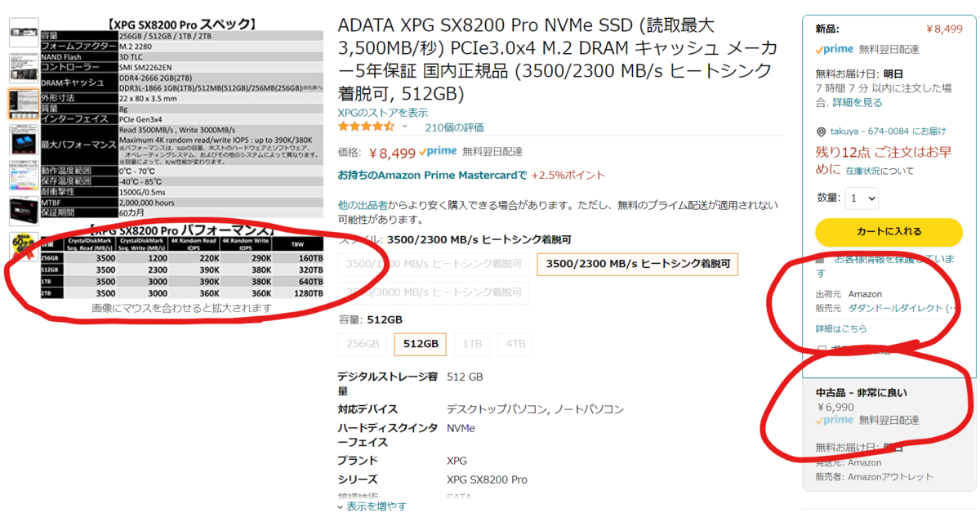Select the orange-highlighted spec table thumbnail

(x=24, y=105)
